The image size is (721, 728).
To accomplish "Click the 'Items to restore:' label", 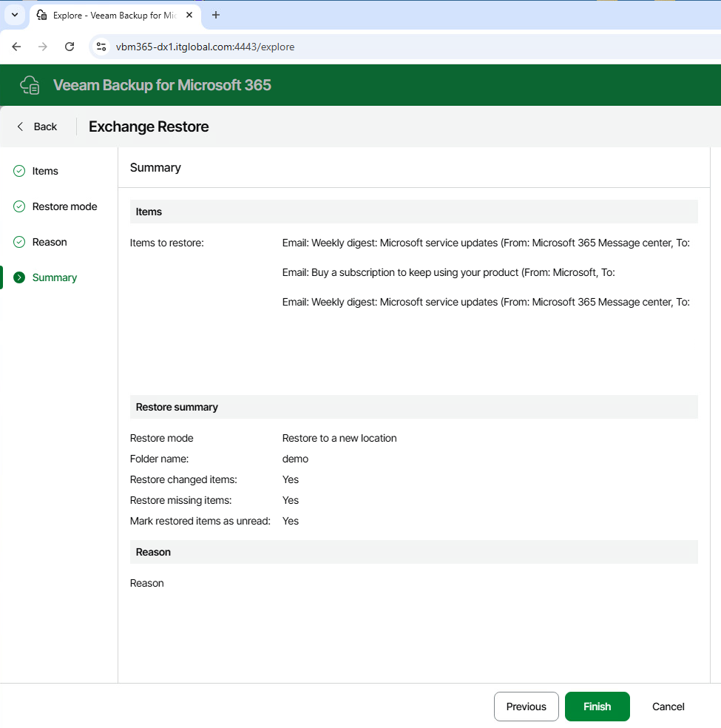I will coord(166,243).
